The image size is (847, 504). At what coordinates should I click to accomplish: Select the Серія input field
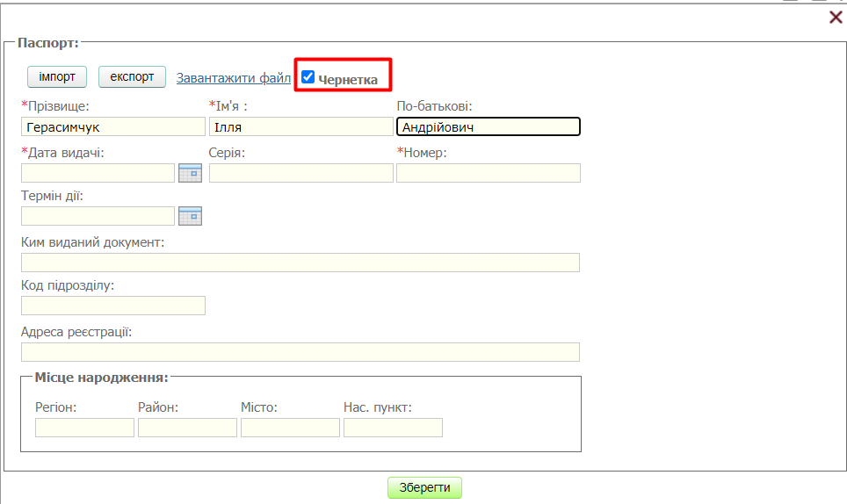click(x=300, y=173)
